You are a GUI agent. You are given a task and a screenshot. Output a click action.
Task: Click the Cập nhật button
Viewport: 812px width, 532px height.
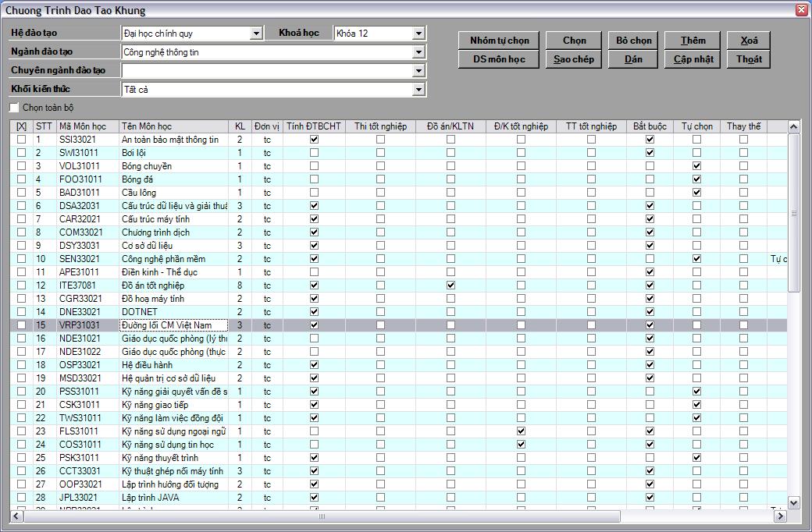pos(693,59)
